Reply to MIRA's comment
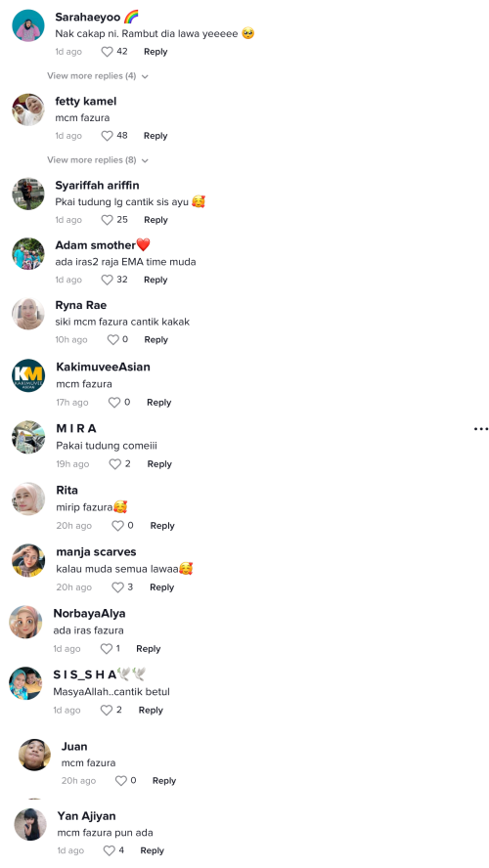489x868 pixels. point(159,464)
